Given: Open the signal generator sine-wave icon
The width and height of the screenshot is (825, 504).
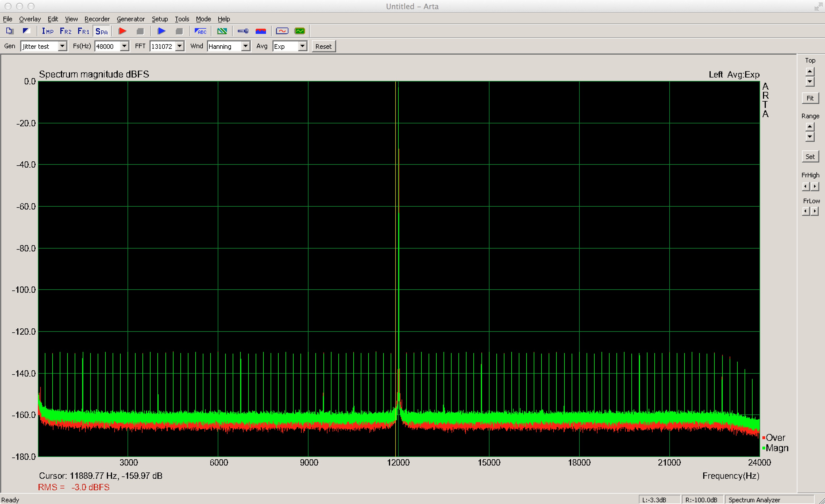Looking at the screenshot, I should point(282,31).
